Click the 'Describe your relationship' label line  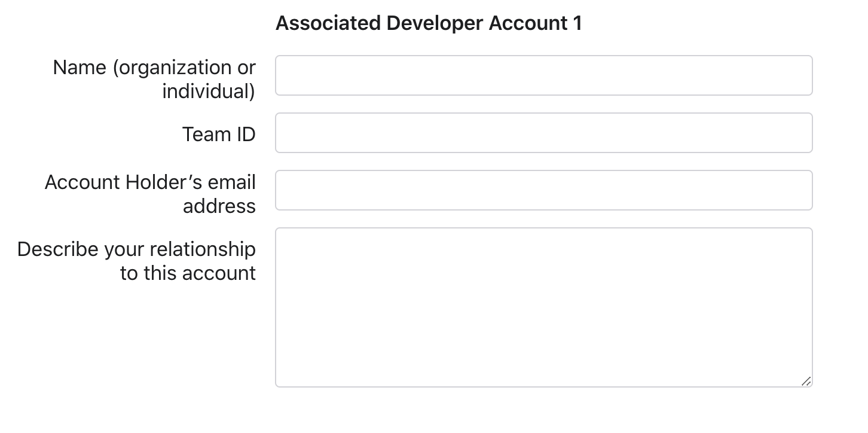(x=136, y=249)
